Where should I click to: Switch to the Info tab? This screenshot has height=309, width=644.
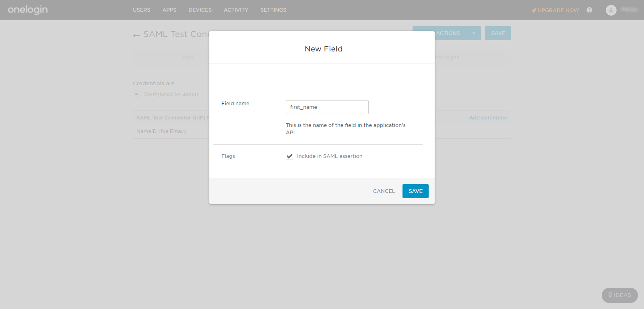coord(188,57)
